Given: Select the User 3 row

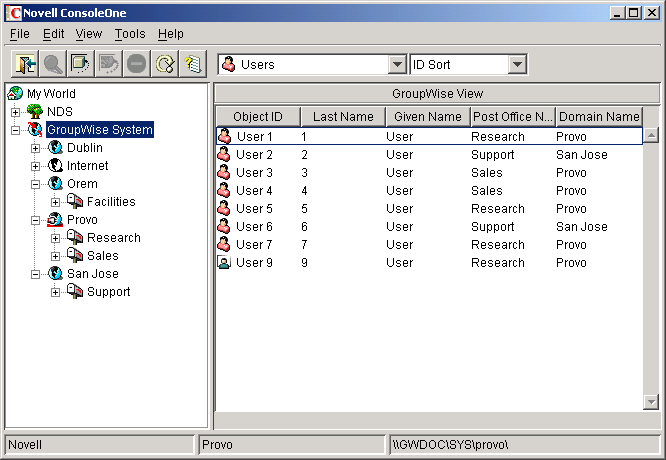Looking at the screenshot, I should [429, 172].
